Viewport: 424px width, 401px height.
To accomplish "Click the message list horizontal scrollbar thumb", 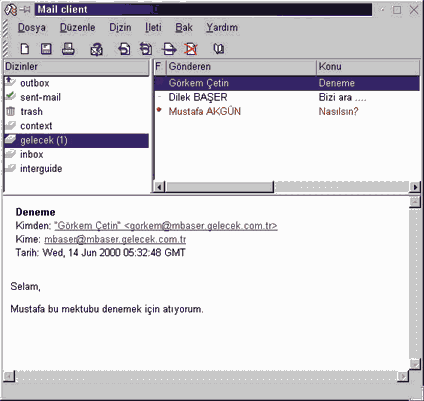I will tap(219, 187).
